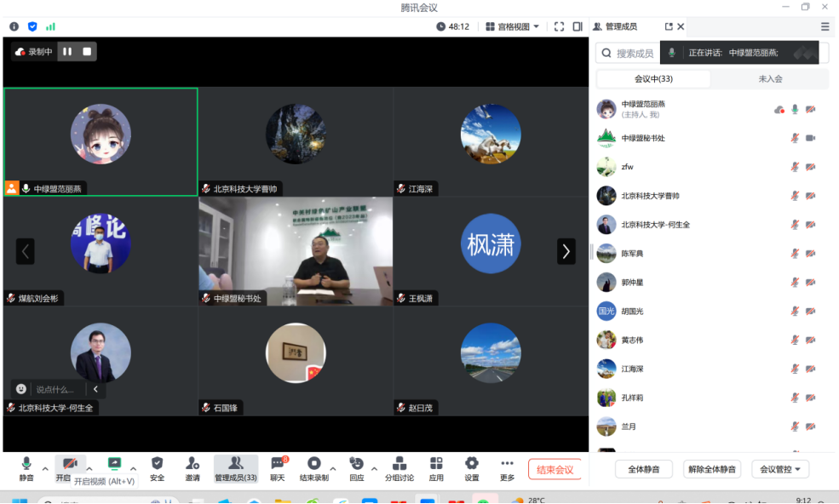Click the 28°C weather widget in taskbar
The height and width of the screenshot is (504, 839).
pyautogui.click(x=530, y=501)
